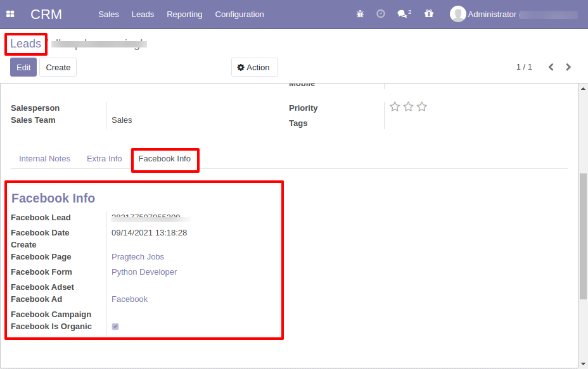Open the conversations chat icon
Screen dimensions: 588x369
pos(404,14)
